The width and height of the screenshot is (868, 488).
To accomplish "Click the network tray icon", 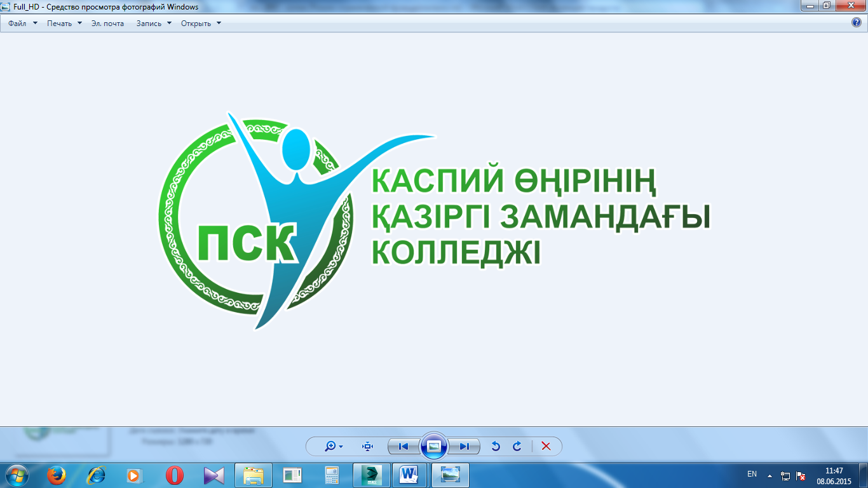I will [785, 475].
